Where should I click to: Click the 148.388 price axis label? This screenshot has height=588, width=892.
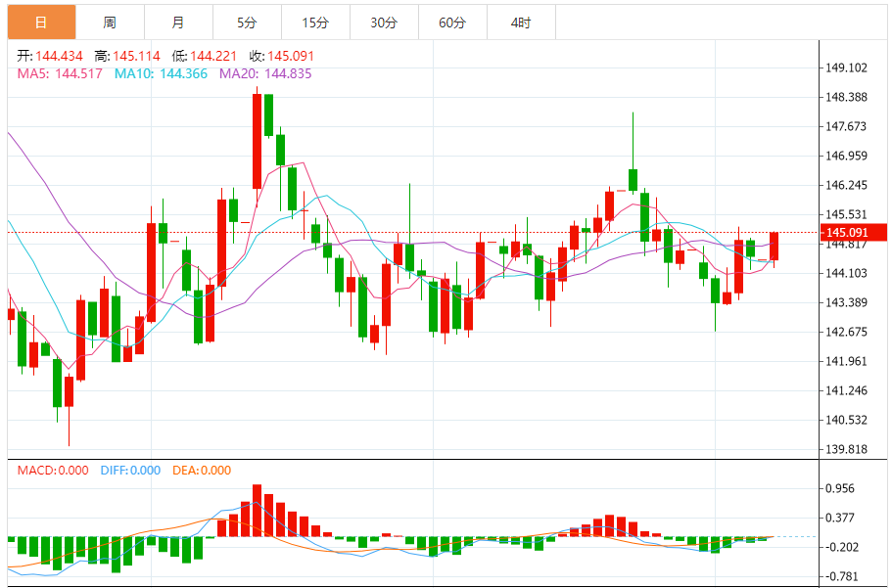pyautogui.click(x=847, y=97)
